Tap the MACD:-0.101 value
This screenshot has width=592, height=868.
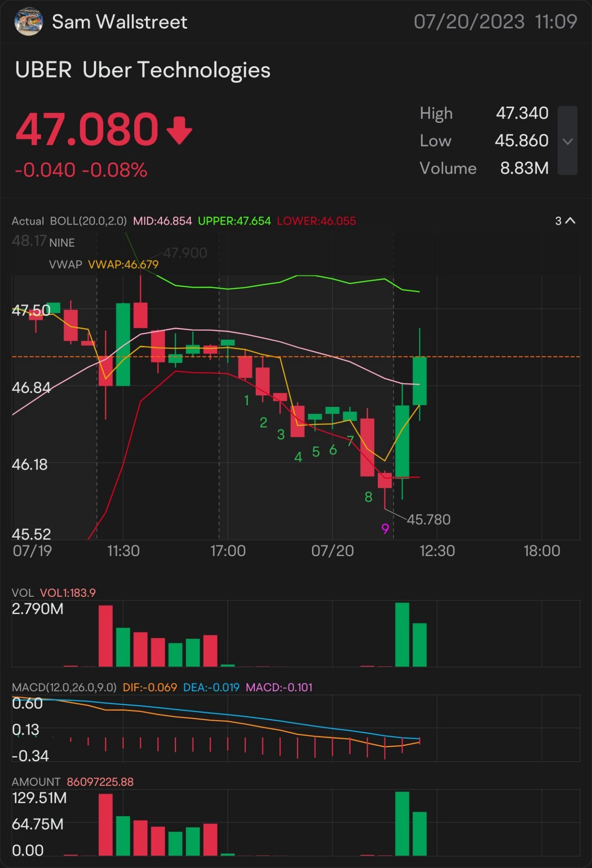pyautogui.click(x=279, y=687)
